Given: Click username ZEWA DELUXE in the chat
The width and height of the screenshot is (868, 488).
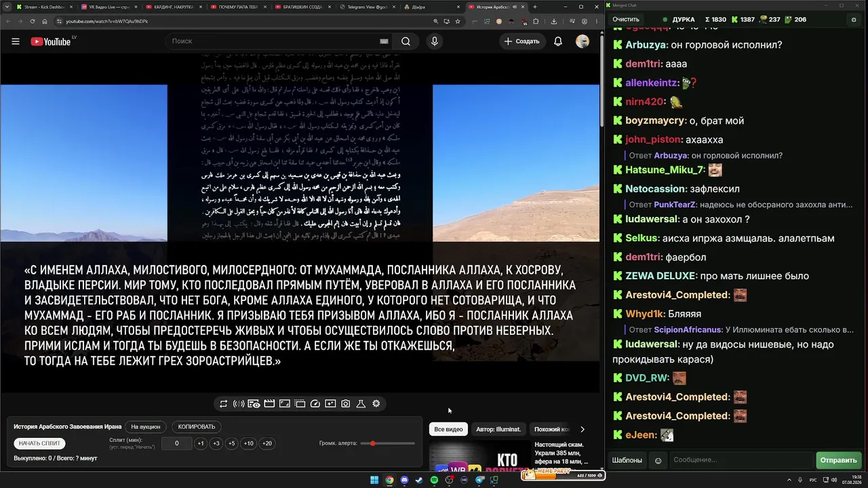Looking at the screenshot, I should (660, 276).
